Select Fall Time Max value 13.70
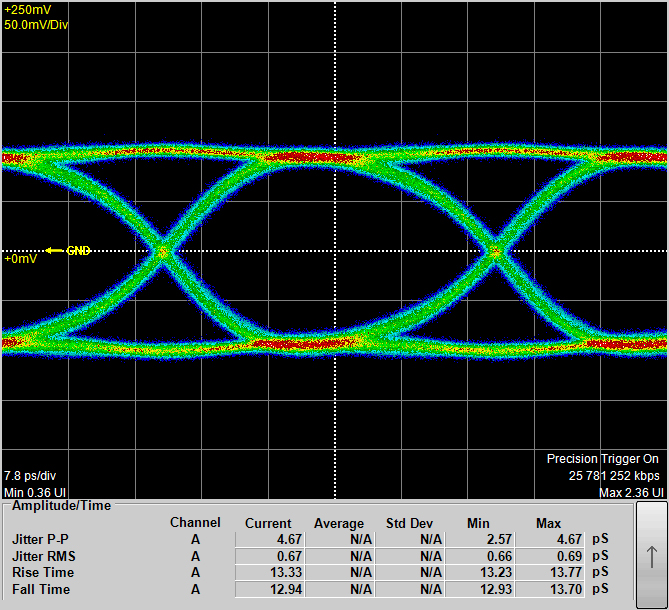Screen dimensions: 669x610 [x=550, y=590]
